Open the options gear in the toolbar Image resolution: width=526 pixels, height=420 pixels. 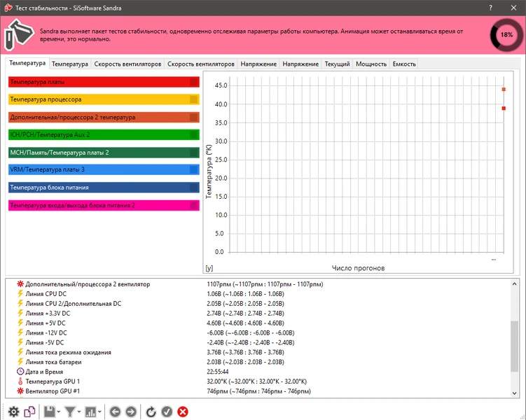[14, 412]
